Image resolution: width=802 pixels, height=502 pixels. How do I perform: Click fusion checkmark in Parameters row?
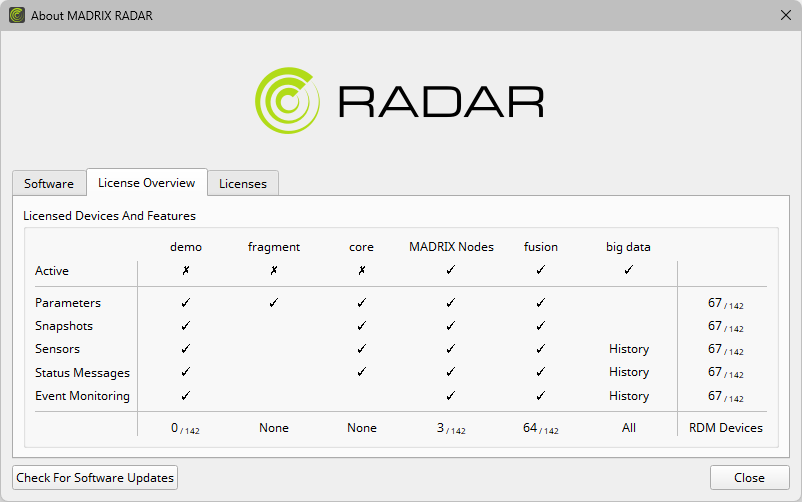point(541,302)
